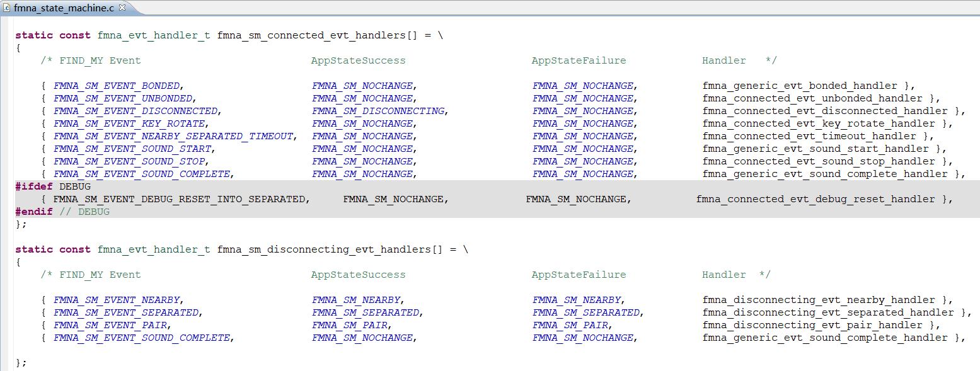Click FMNA_SM_EVENT_DEBUG_RESET_INTO_SEPARATED identifier
Image resolution: width=980 pixels, height=371 pixels.
[179, 199]
